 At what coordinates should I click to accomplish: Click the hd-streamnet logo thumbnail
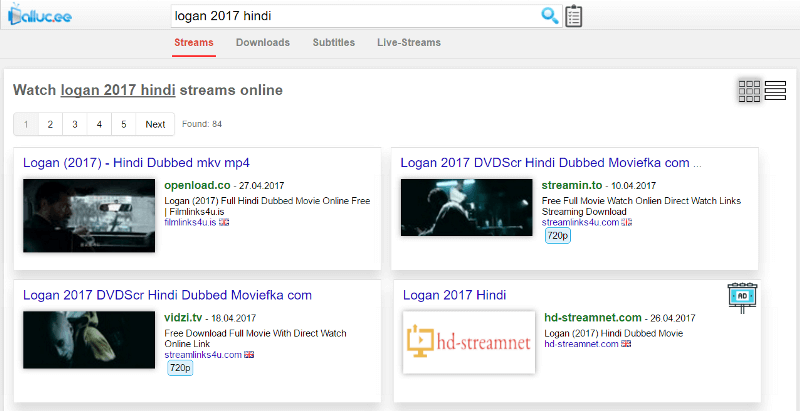point(468,342)
